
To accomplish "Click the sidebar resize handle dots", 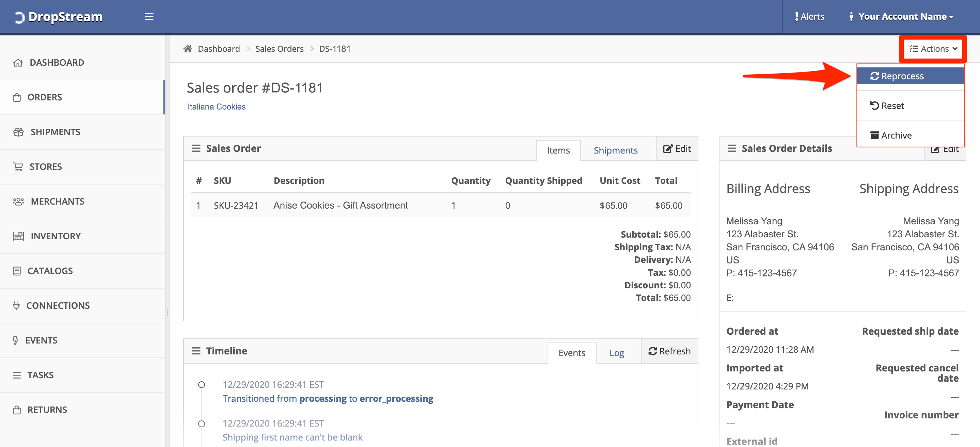I will (168, 312).
